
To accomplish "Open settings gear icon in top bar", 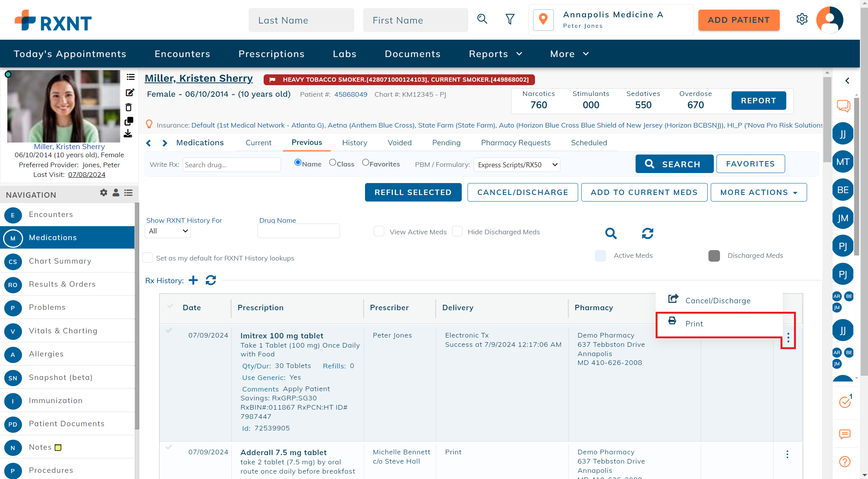I will click(802, 19).
